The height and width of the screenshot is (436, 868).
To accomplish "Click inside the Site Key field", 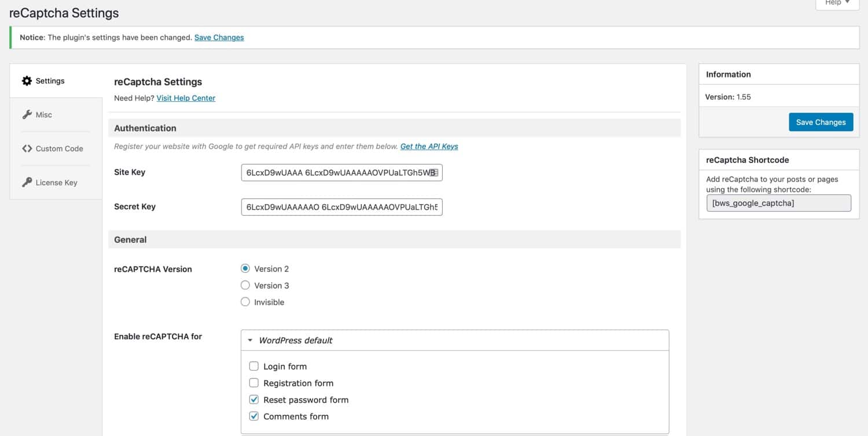I will 341,172.
